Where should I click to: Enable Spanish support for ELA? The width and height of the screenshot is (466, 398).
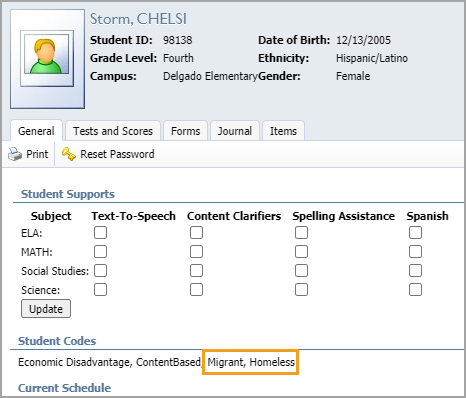(x=415, y=233)
